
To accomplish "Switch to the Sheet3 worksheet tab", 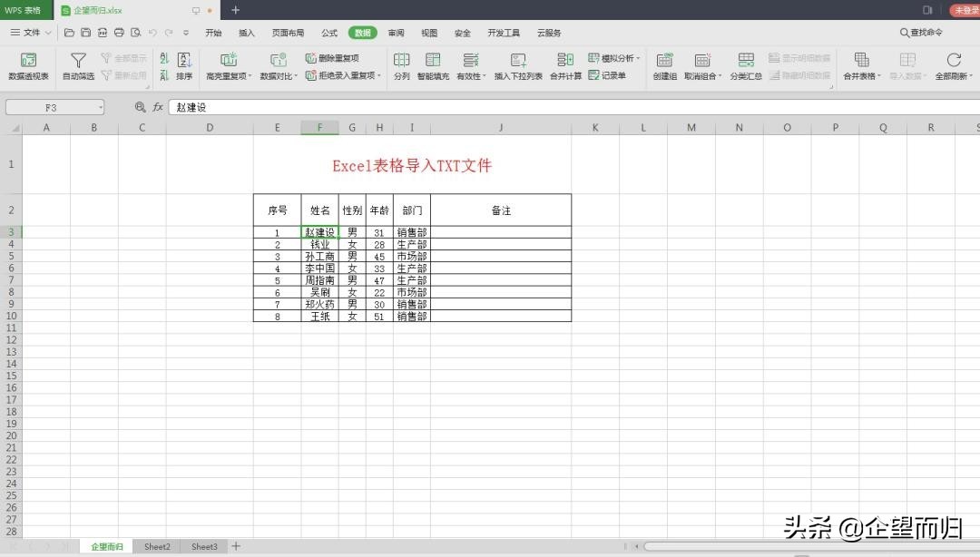I will (204, 546).
